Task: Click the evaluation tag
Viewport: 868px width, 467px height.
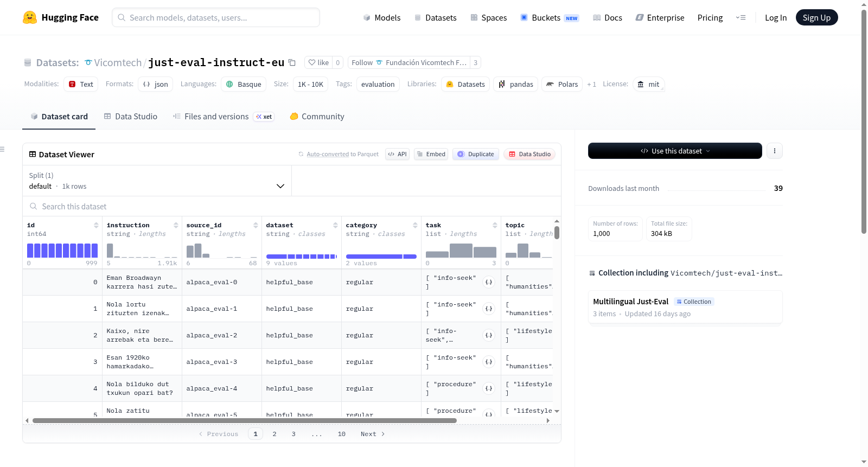Action: coord(378,84)
